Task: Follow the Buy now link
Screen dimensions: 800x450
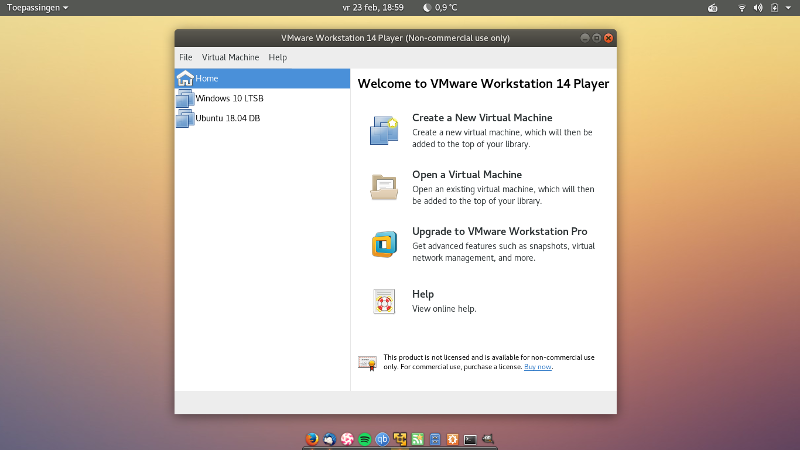Action: click(x=538, y=367)
